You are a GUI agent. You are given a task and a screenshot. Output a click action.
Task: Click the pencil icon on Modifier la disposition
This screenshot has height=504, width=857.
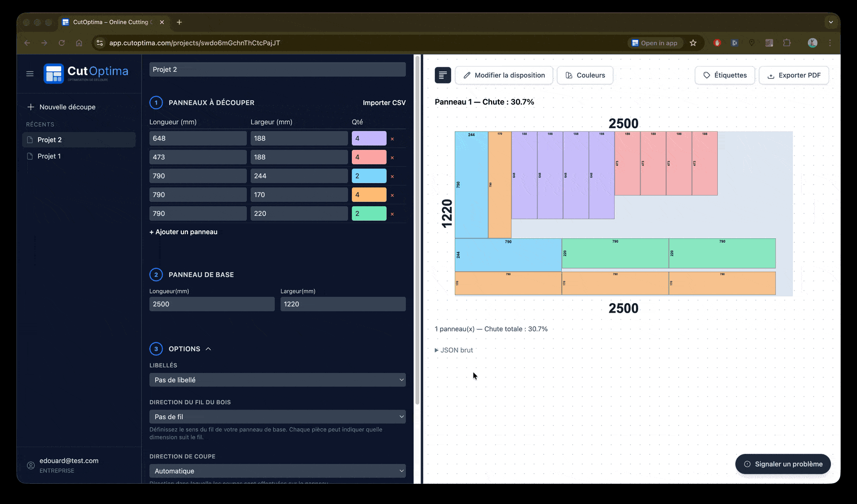(x=467, y=75)
